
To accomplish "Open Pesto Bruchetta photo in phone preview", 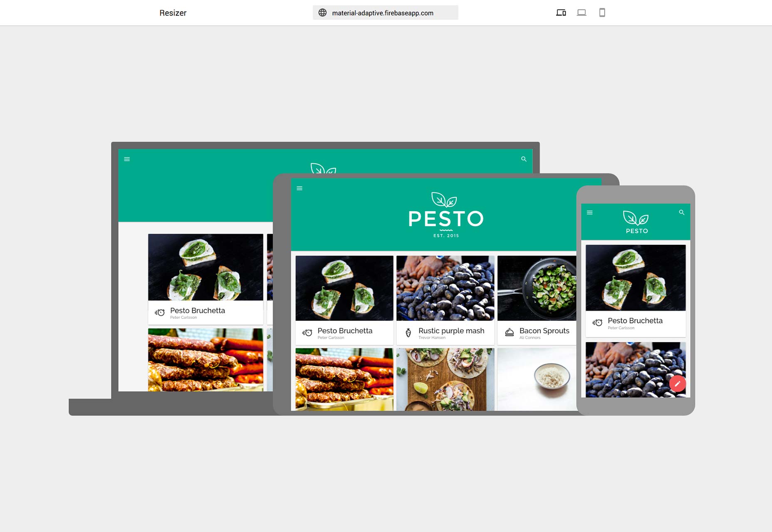I will pos(636,278).
